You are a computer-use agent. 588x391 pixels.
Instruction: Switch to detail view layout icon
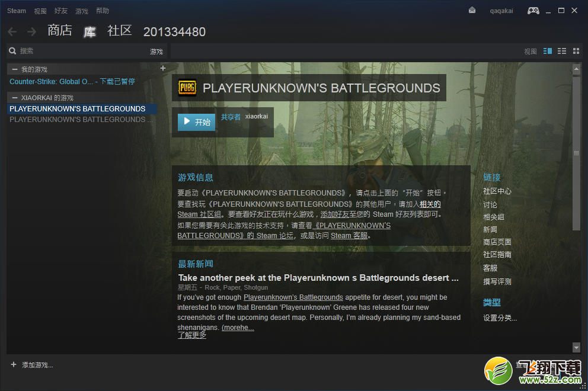[x=548, y=51]
